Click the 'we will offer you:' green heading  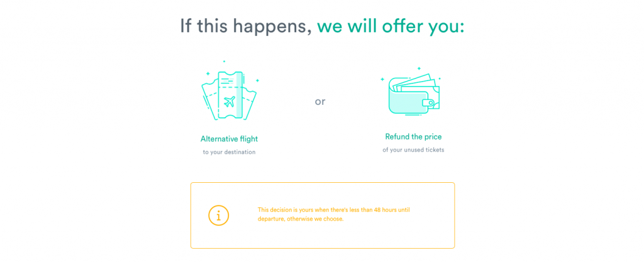click(x=391, y=26)
